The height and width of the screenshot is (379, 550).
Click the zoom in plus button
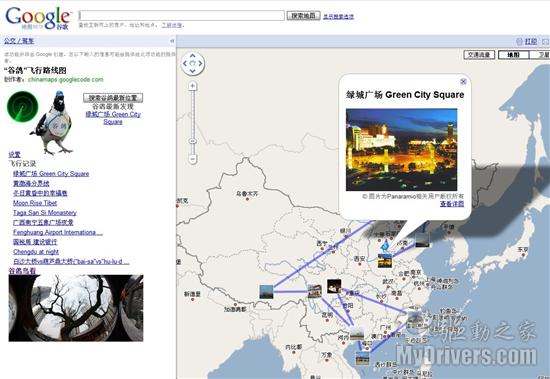[193, 86]
